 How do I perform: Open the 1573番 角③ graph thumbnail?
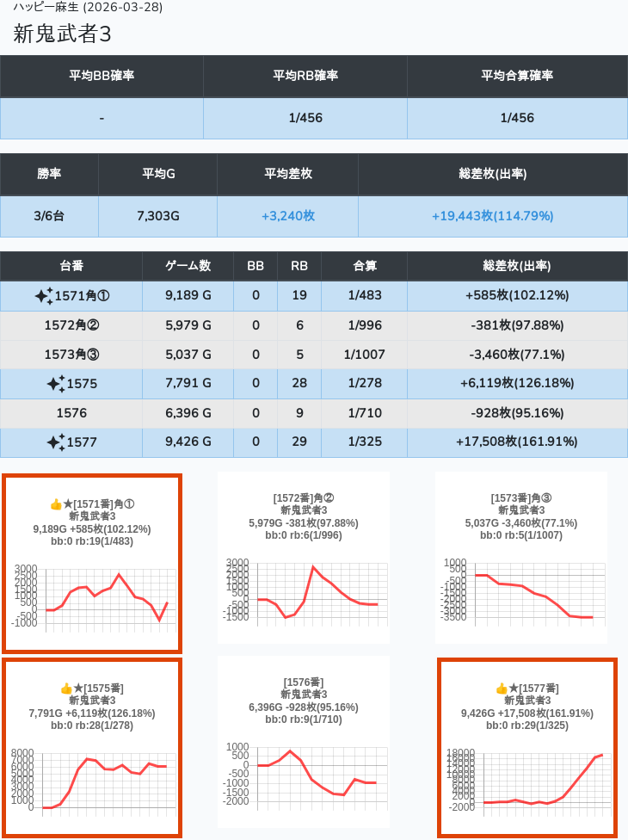click(520, 590)
